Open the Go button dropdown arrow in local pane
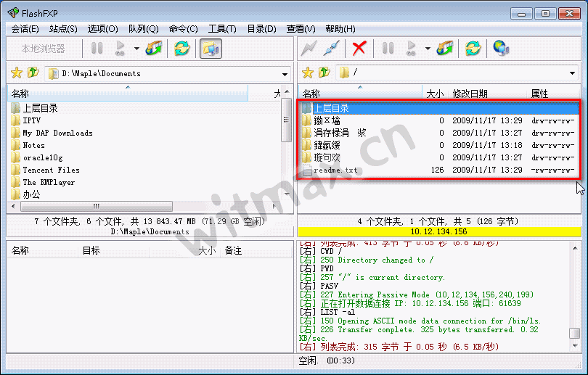The image size is (588, 375). (x=136, y=49)
